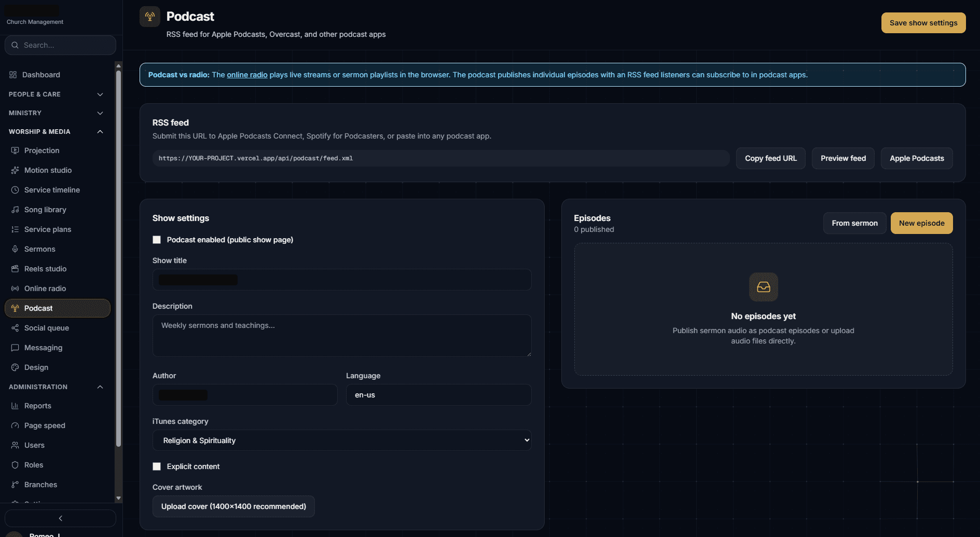Open Song library menu item

(x=58, y=210)
